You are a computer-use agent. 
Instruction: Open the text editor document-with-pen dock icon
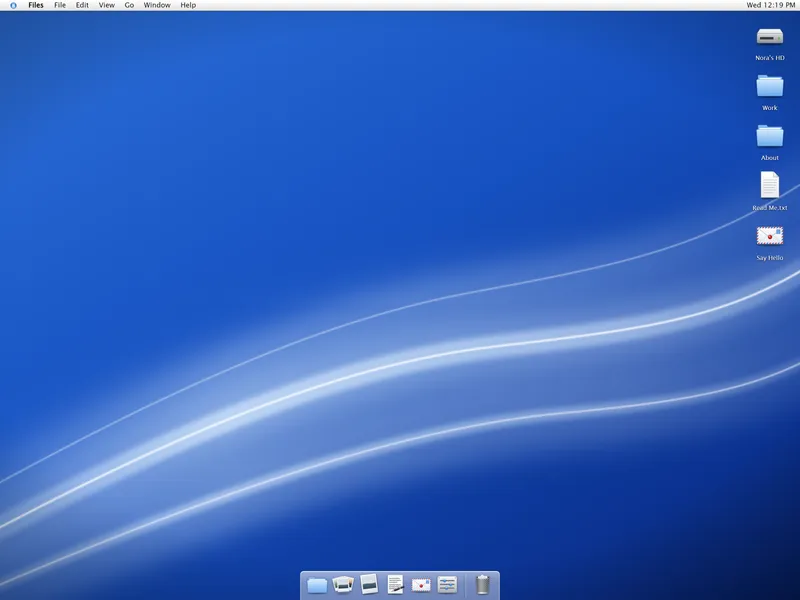point(395,584)
